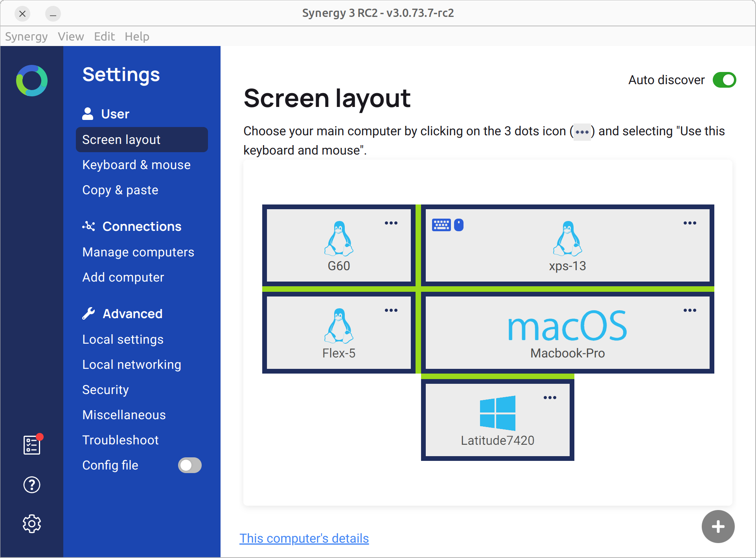Open the Synergy menu
Screen dimensions: 756x558
[26, 37]
